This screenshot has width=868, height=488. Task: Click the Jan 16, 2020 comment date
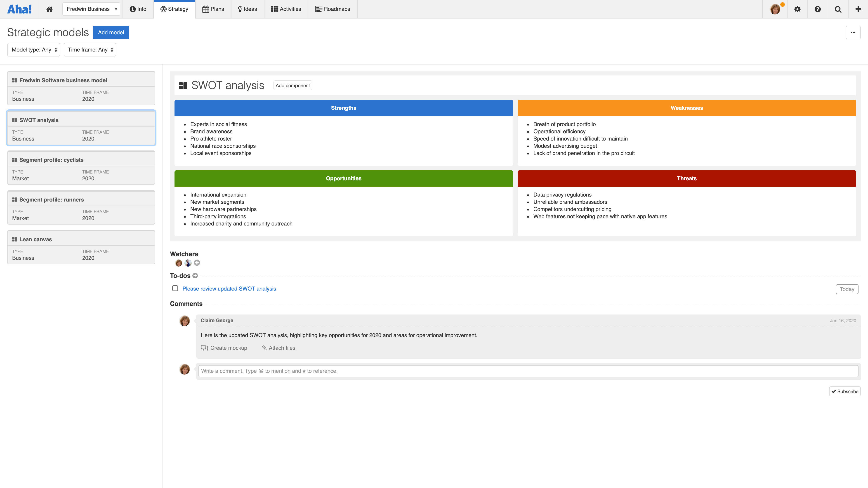[843, 321]
